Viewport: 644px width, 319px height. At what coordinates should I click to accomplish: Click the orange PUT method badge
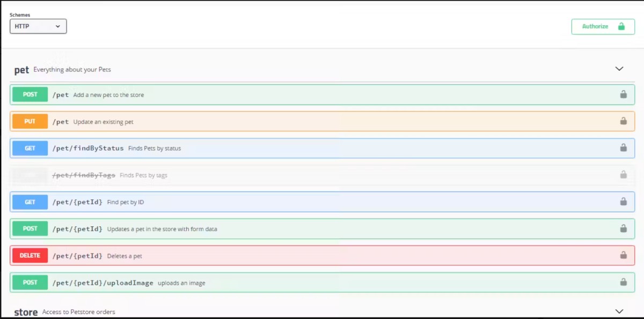tap(30, 121)
